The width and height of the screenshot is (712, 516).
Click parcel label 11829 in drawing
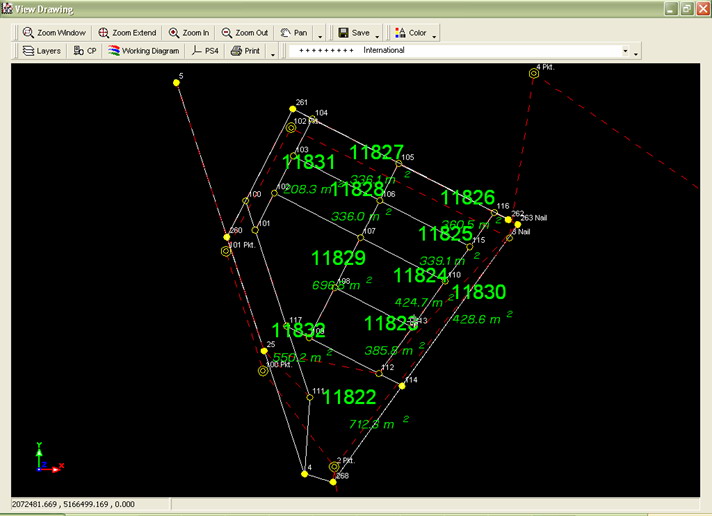click(337, 258)
